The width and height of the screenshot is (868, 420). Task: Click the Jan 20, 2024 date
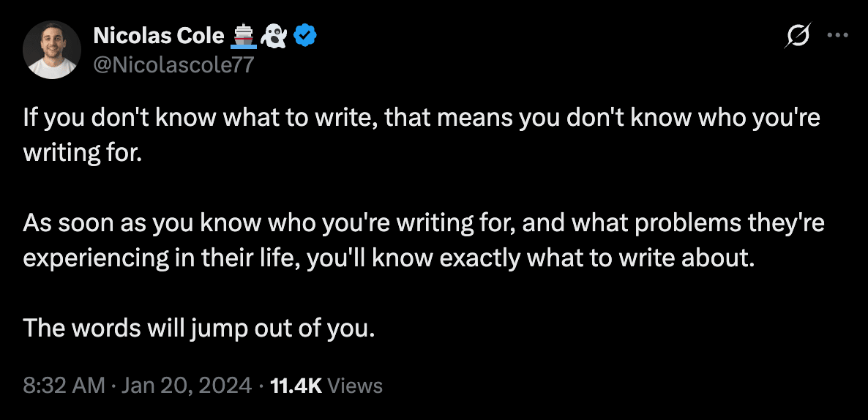point(186,386)
